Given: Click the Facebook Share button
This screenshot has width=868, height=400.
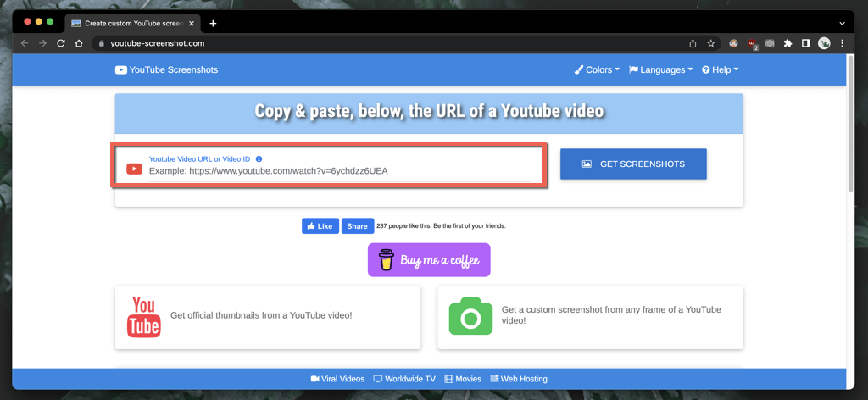Looking at the screenshot, I should [358, 225].
